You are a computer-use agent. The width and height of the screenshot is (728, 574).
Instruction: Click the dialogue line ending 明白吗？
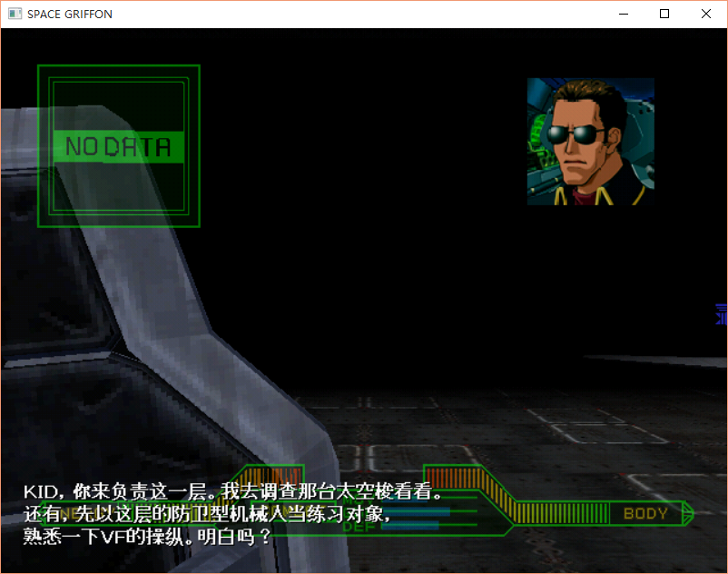coord(147,537)
